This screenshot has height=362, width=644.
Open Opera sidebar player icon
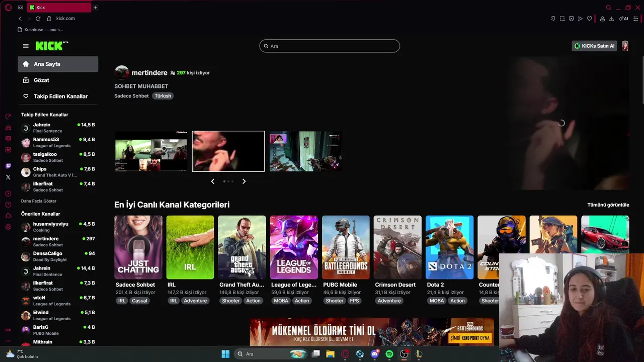(8, 194)
